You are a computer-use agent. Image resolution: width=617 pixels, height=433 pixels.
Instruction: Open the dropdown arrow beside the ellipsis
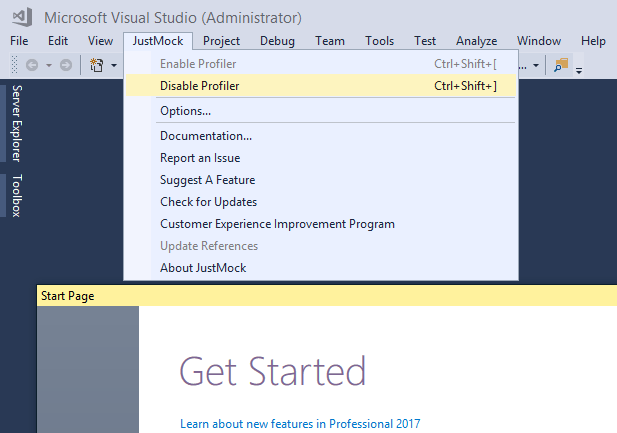536,65
